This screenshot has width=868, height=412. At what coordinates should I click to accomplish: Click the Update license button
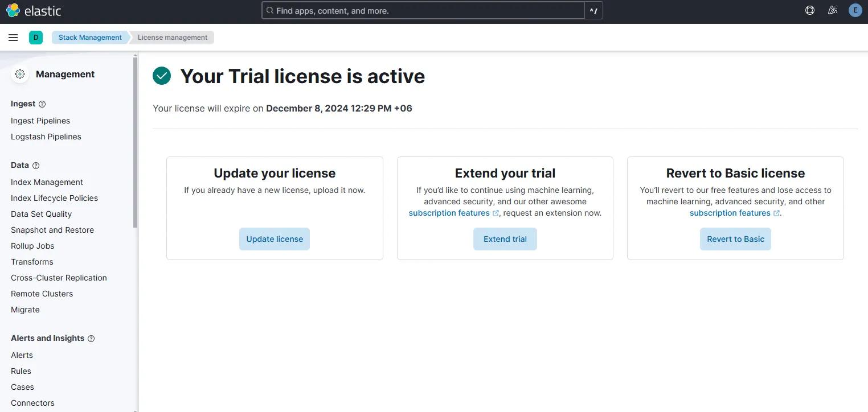click(x=275, y=239)
